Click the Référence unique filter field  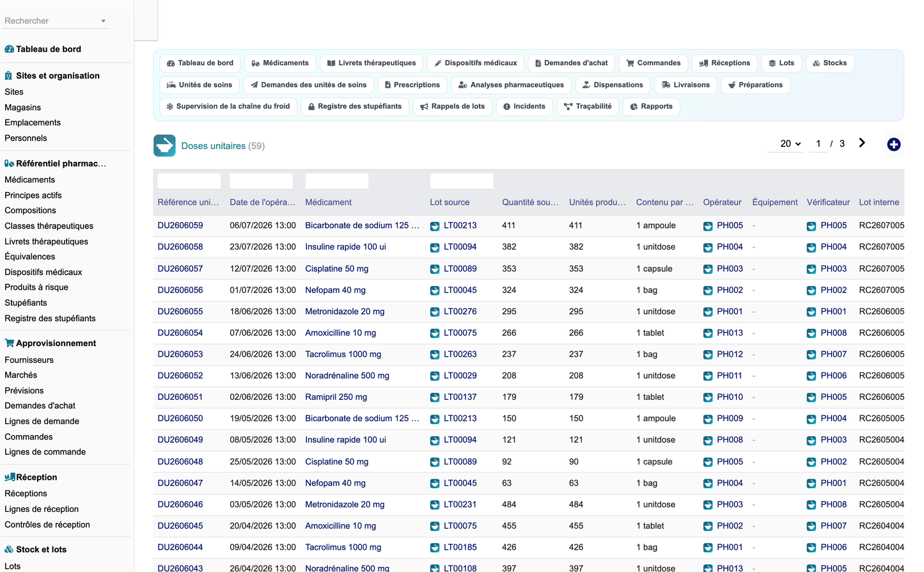coord(189,181)
